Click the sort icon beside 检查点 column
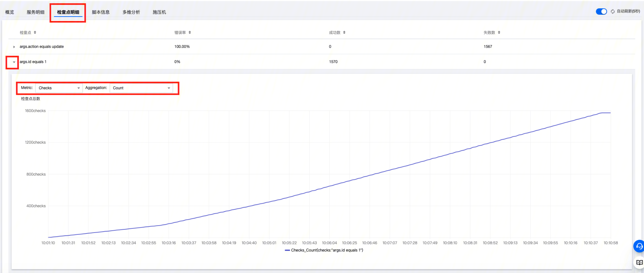The width and height of the screenshot is (644, 273). [35, 33]
